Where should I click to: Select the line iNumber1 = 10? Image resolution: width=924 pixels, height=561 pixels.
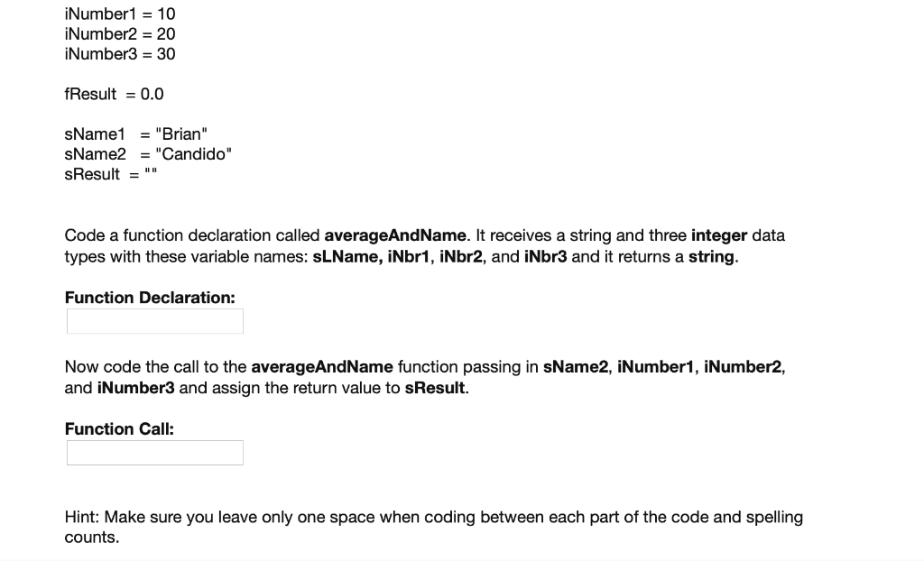[119, 14]
